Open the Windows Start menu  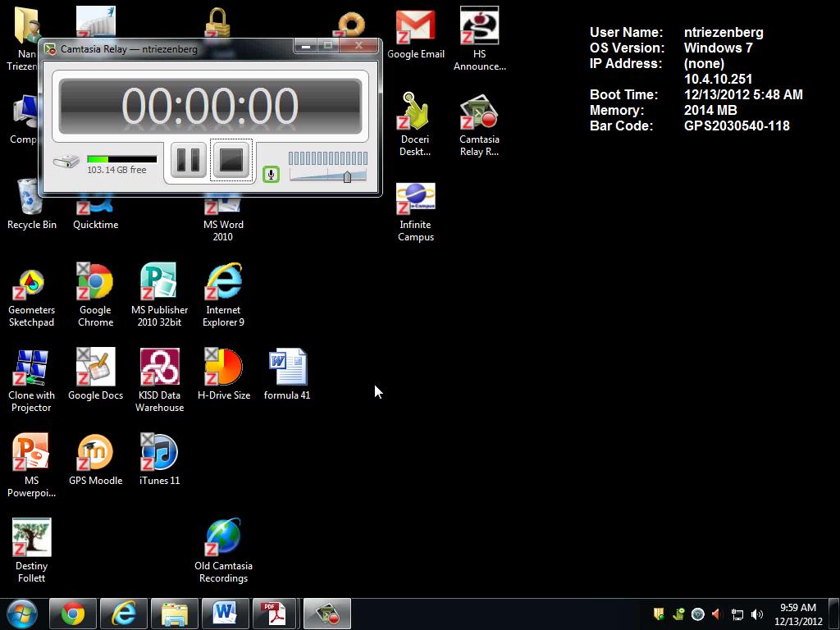coord(22,614)
